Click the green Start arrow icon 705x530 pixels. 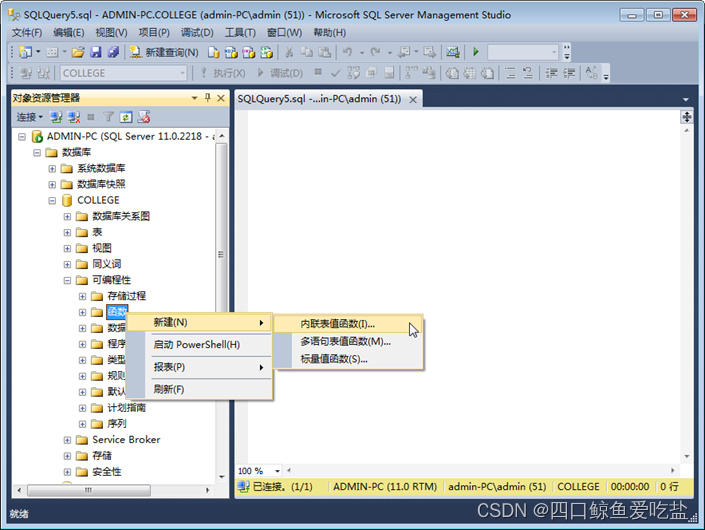click(476, 52)
